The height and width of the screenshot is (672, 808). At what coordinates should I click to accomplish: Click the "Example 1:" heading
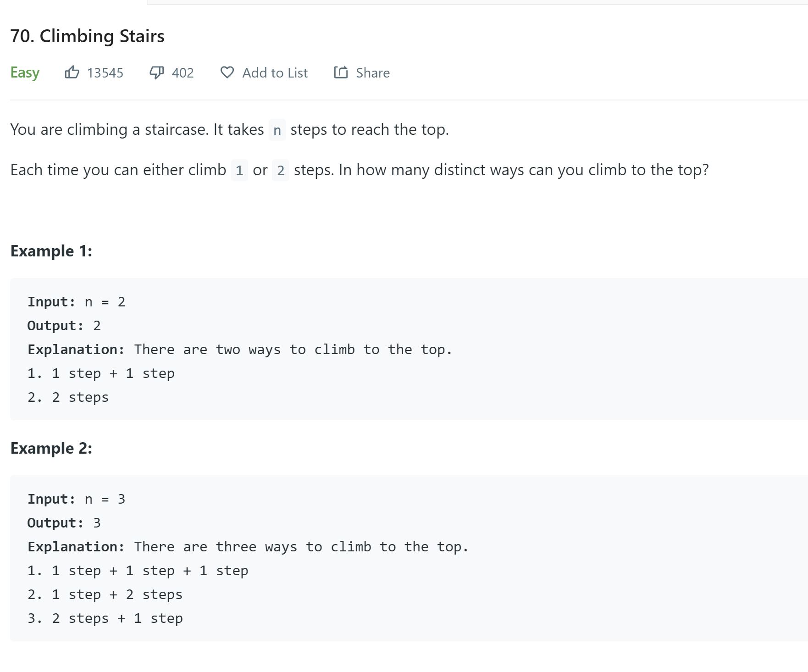pos(51,251)
